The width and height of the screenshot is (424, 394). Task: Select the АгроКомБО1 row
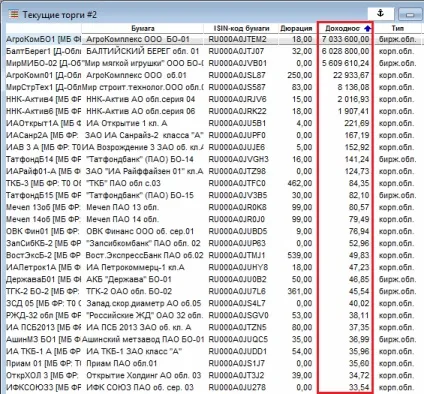click(x=213, y=39)
